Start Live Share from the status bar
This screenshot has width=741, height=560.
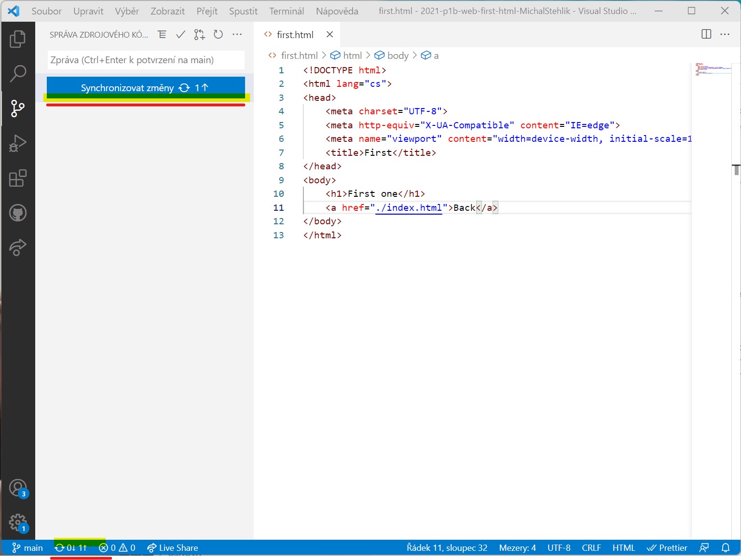[x=172, y=548]
